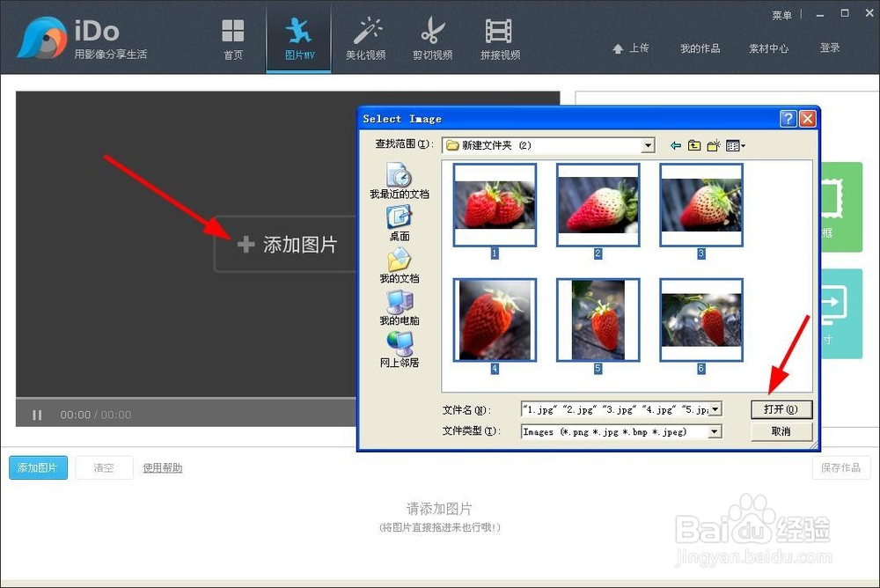Switch to the 剪切视频 cut video tool

pyautogui.click(x=432, y=37)
